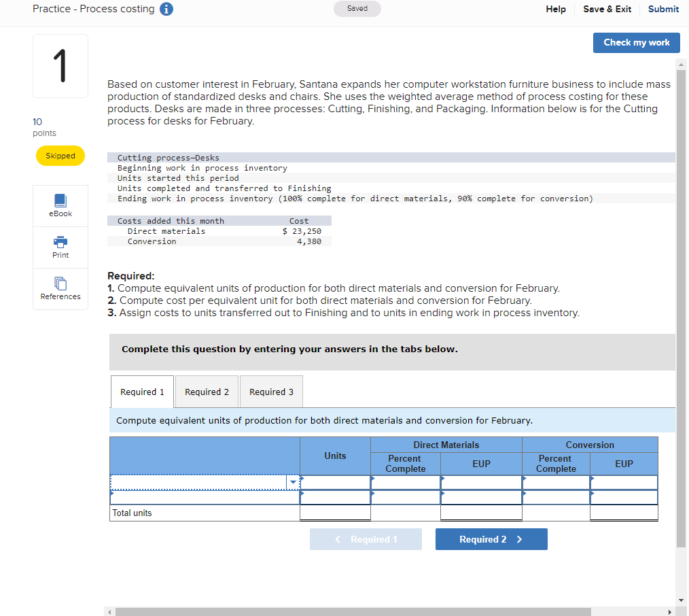
Task: Select Save & Exit
Action: click(x=607, y=9)
